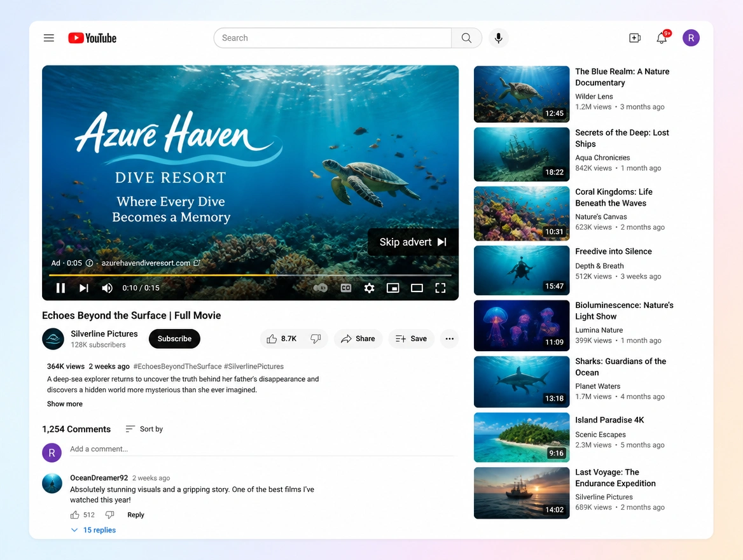
Task: Click title 'Secrets of the Deep: Lost Ships'
Action: tap(622, 139)
